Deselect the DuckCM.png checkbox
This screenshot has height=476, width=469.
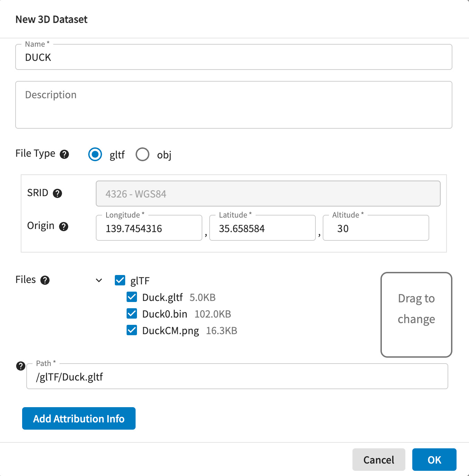click(x=132, y=330)
